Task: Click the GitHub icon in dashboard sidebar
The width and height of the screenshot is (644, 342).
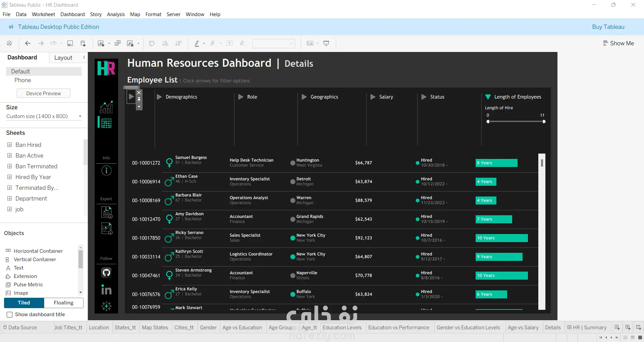Action: coord(106,273)
